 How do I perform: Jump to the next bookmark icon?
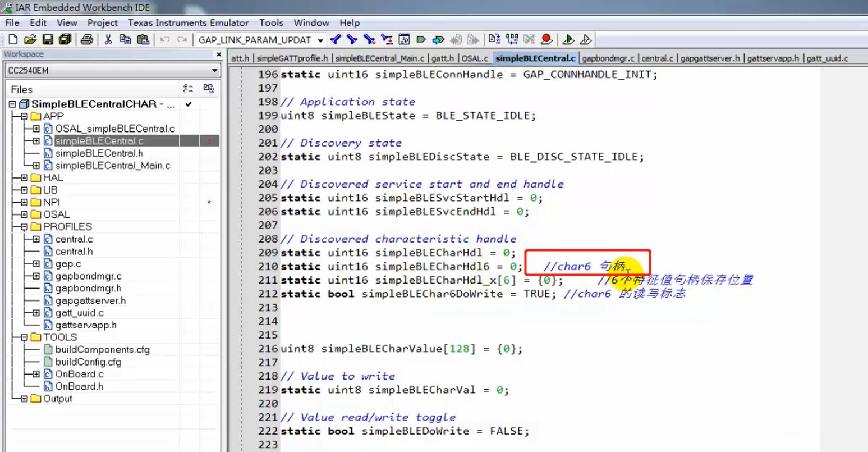click(x=439, y=39)
